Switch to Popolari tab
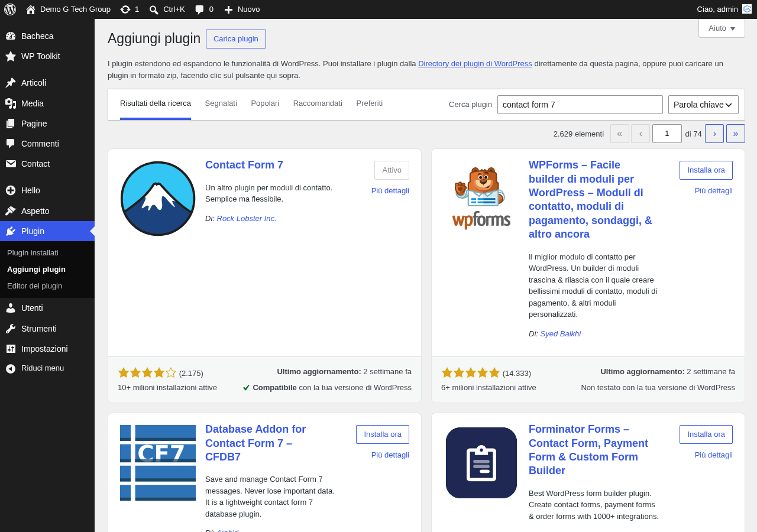 265,103
